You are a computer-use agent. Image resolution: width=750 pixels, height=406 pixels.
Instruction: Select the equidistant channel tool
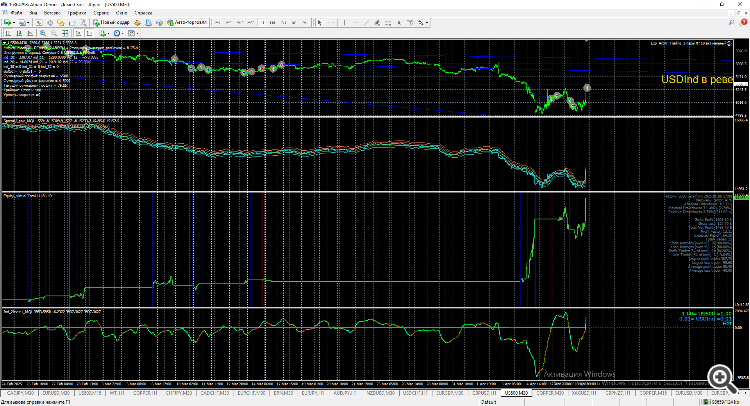(x=377, y=22)
